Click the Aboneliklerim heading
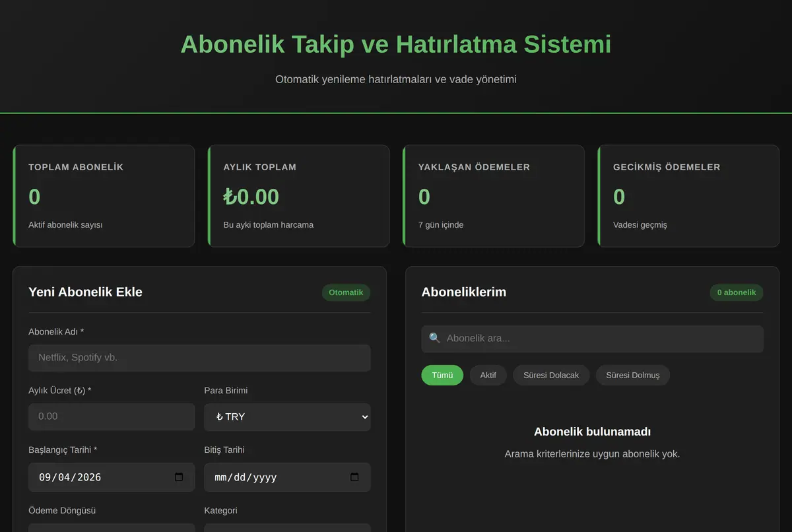This screenshot has height=532, width=792. (x=464, y=292)
